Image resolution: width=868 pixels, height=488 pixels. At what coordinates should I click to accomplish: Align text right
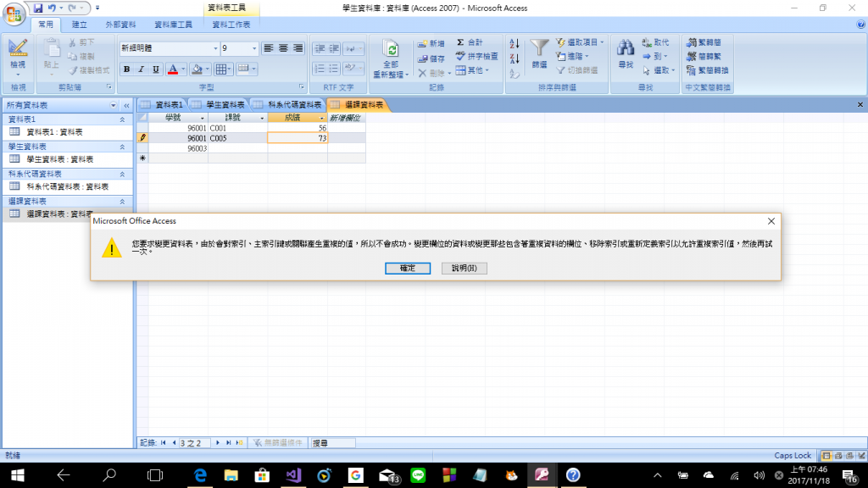[298, 48]
